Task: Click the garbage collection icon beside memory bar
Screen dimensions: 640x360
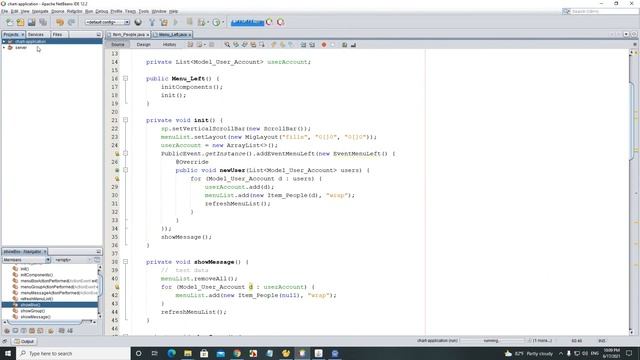Action: click(x=269, y=22)
